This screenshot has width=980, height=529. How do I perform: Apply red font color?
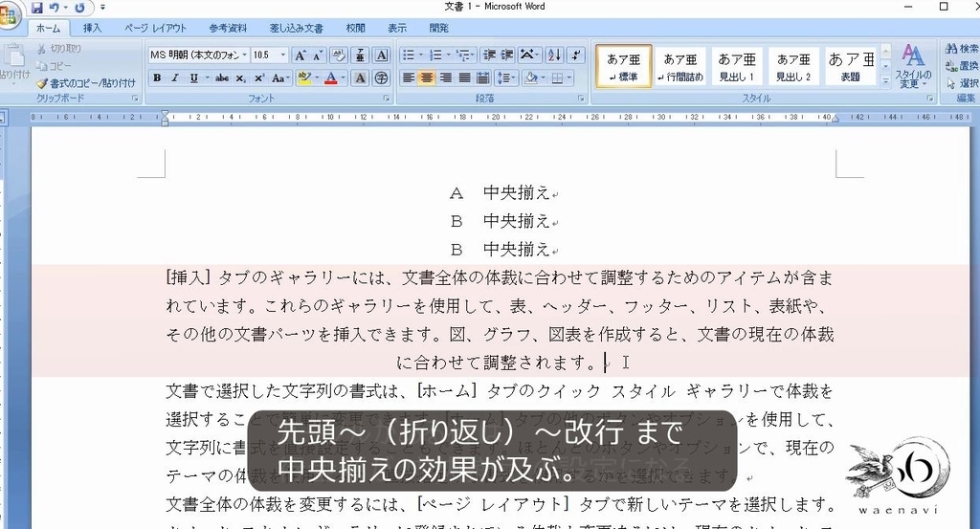pyautogui.click(x=331, y=78)
